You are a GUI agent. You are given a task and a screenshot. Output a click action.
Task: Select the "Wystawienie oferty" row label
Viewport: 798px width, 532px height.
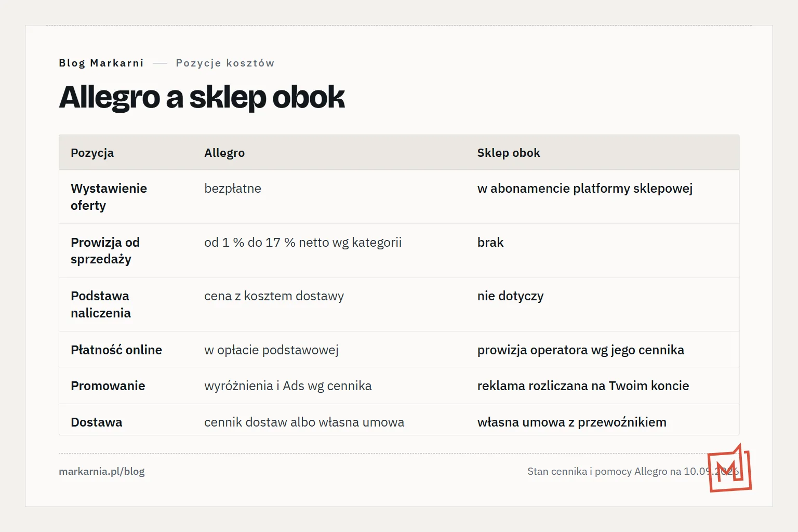click(109, 197)
